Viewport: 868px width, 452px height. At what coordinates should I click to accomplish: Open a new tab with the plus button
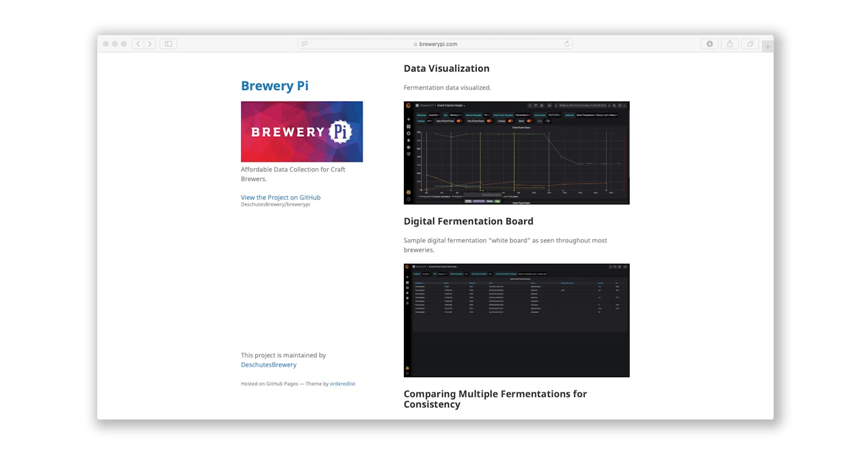click(768, 47)
